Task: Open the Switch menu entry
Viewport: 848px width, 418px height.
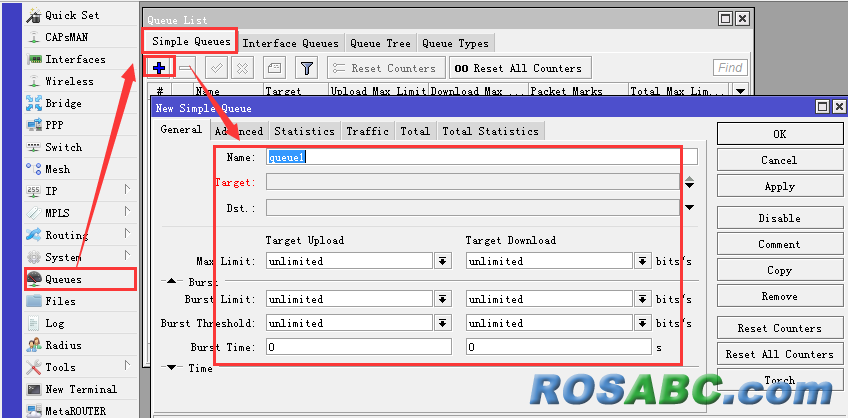Action: [63, 148]
